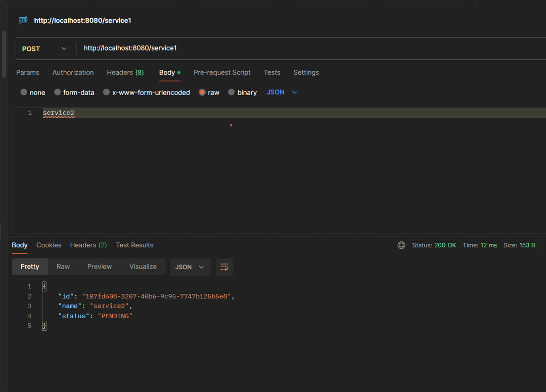The image size is (546, 392).
Task: Click the HTTP request icon beside the title
Action: [x=23, y=20]
